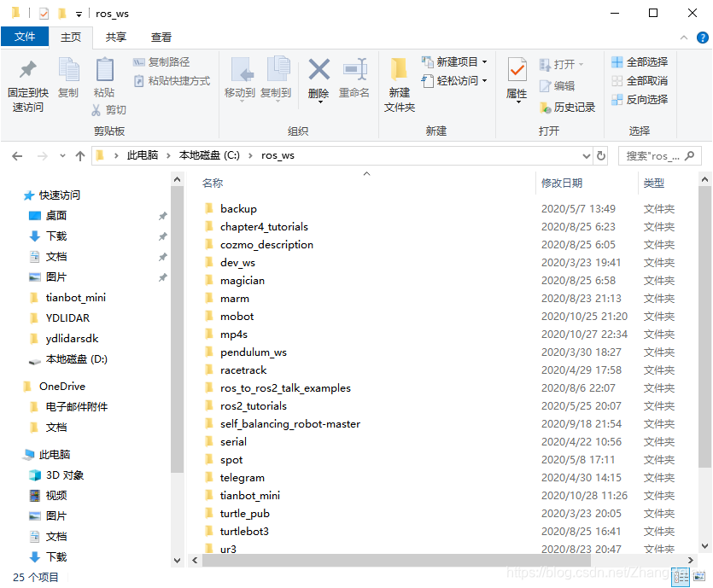Sort by Type (类型) column header

click(654, 183)
